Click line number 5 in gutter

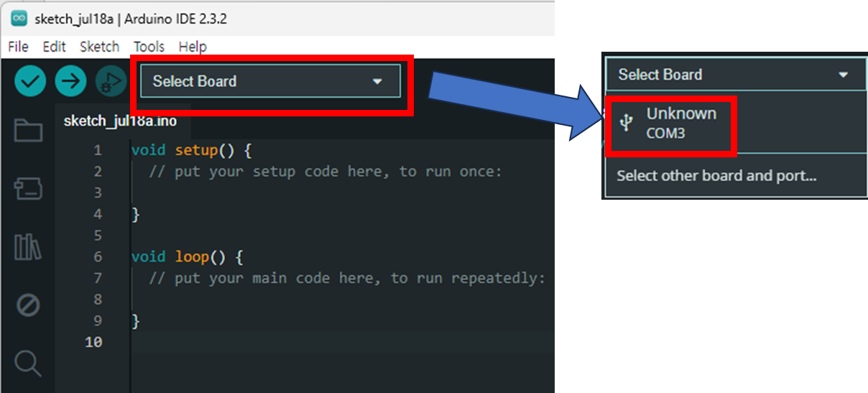coord(98,236)
